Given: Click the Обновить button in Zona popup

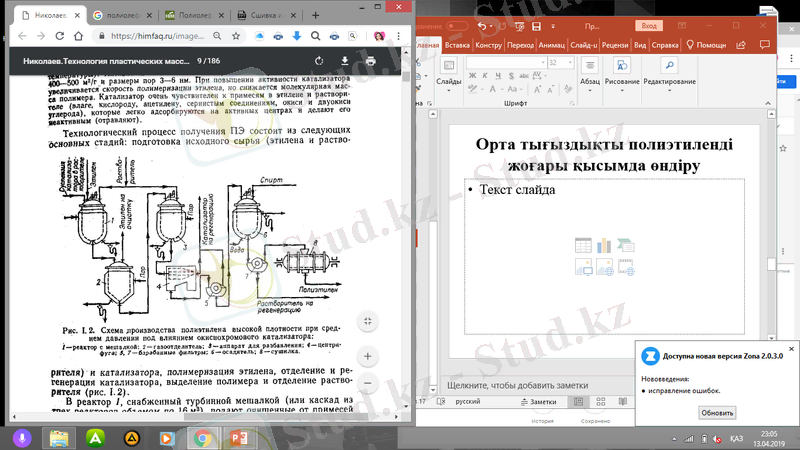Looking at the screenshot, I should [x=716, y=412].
